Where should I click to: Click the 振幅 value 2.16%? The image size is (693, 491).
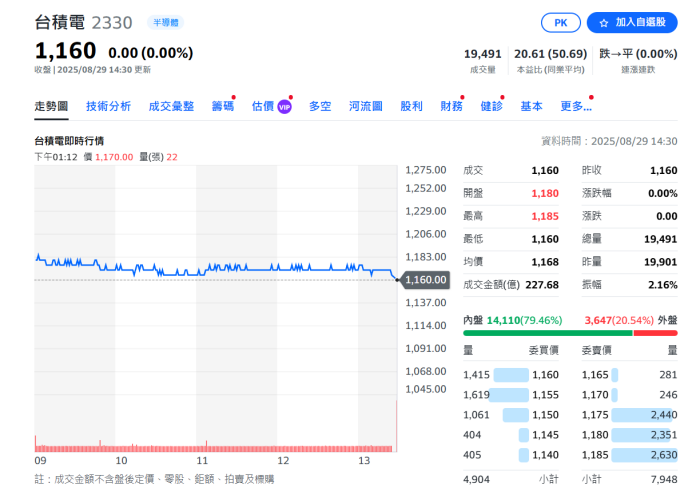(663, 285)
